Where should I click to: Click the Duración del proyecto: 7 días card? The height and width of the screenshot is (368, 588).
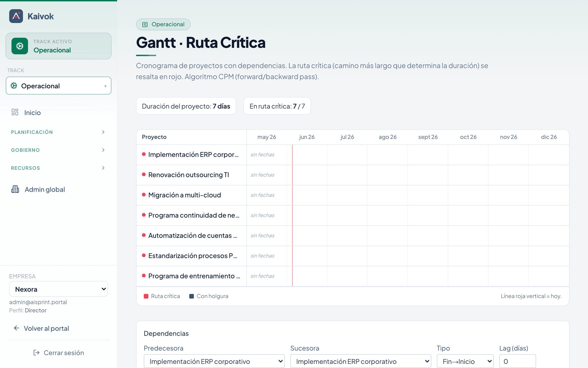(186, 106)
